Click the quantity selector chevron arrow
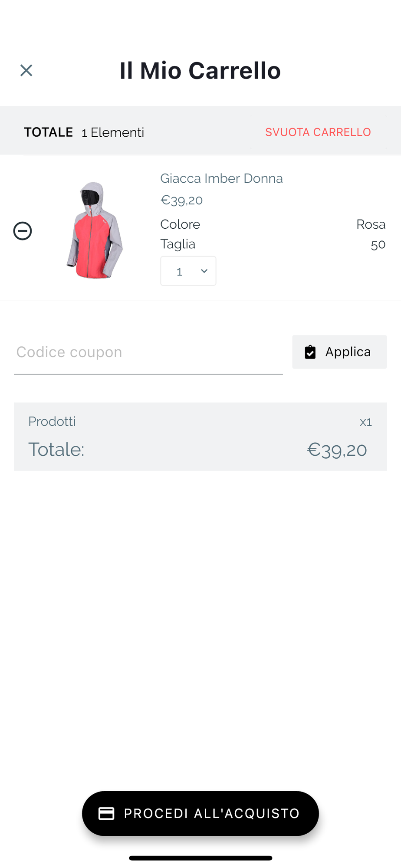 pos(204,271)
